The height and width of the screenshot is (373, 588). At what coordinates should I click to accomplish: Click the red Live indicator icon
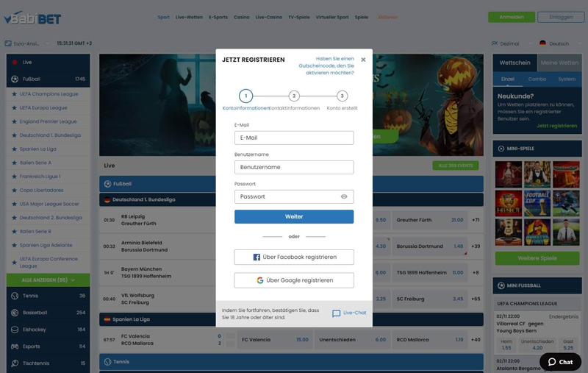15,63
